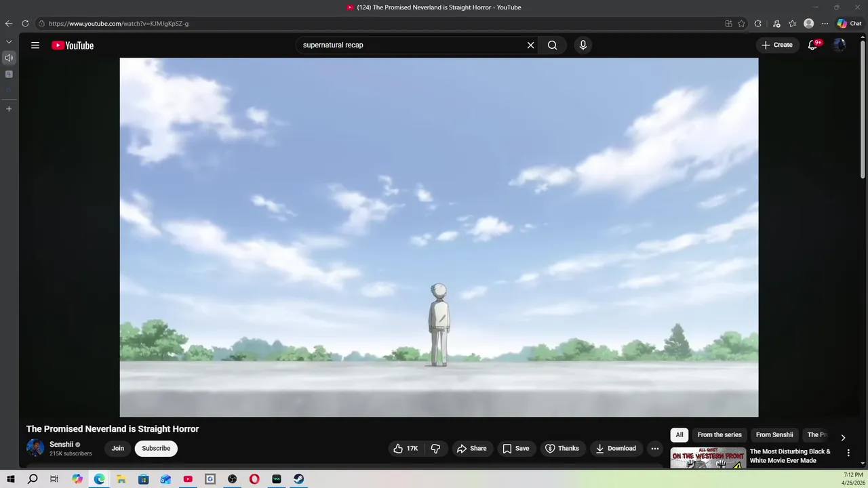868x488 pixels.
Task: Share the video
Action: (x=471, y=449)
